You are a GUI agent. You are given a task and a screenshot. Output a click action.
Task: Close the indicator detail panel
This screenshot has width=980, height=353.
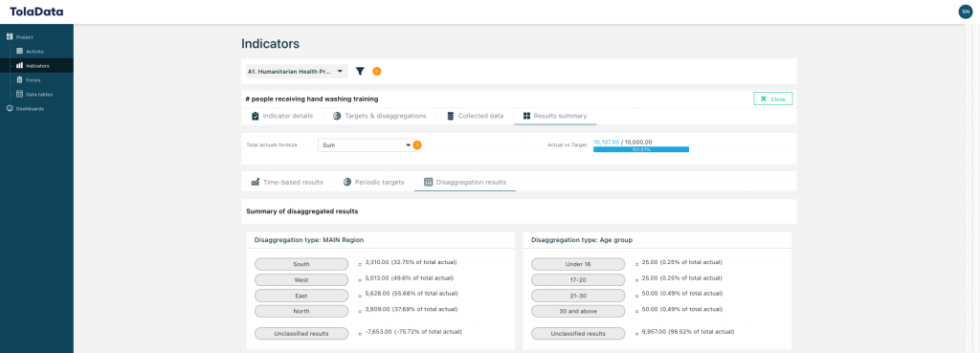pos(773,99)
